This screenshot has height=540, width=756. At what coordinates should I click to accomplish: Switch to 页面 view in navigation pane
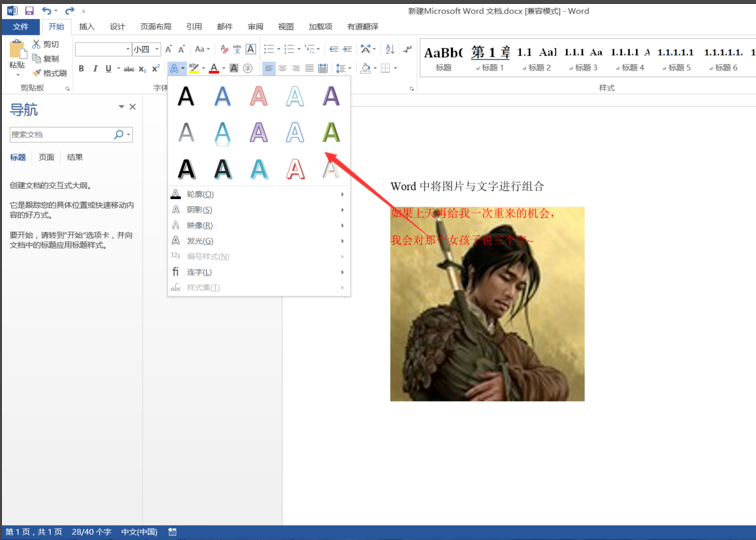pyautogui.click(x=46, y=157)
